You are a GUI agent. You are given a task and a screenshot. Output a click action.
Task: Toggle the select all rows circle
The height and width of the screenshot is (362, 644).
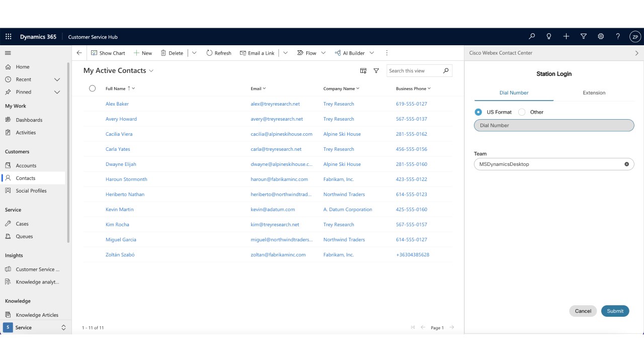[x=92, y=88]
